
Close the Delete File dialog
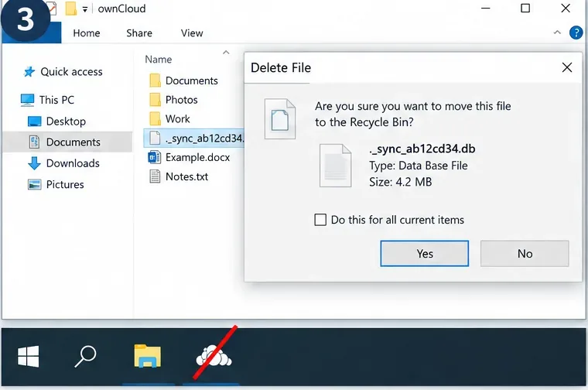(x=567, y=67)
